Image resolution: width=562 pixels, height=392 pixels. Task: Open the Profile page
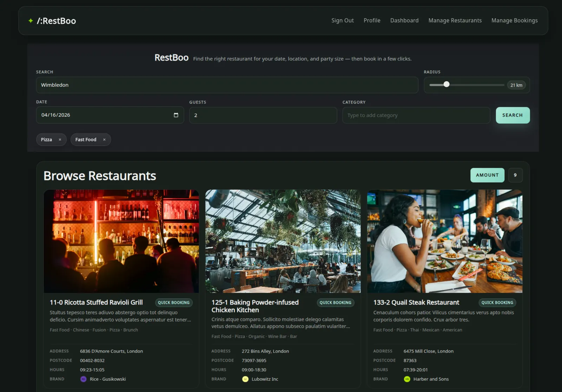pos(372,20)
